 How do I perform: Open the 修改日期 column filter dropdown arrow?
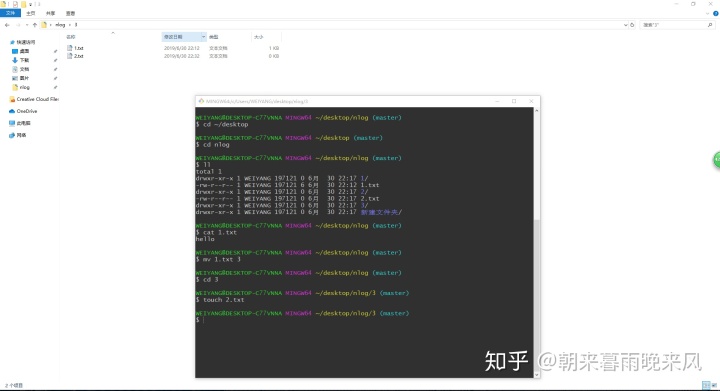203,37
